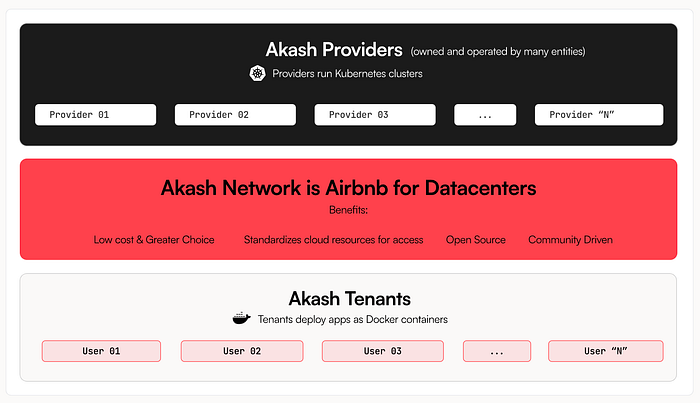Click the Kubernetes wheel icon
700x403 pixels.
click(256, 73)
